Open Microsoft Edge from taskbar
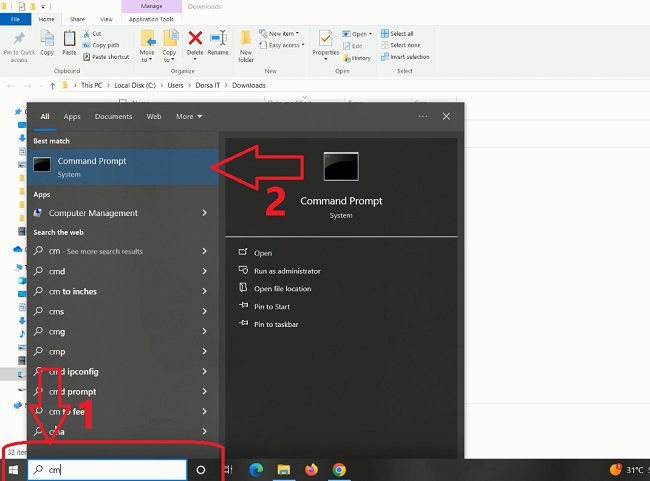650x481 pixels. pos(256,469)
